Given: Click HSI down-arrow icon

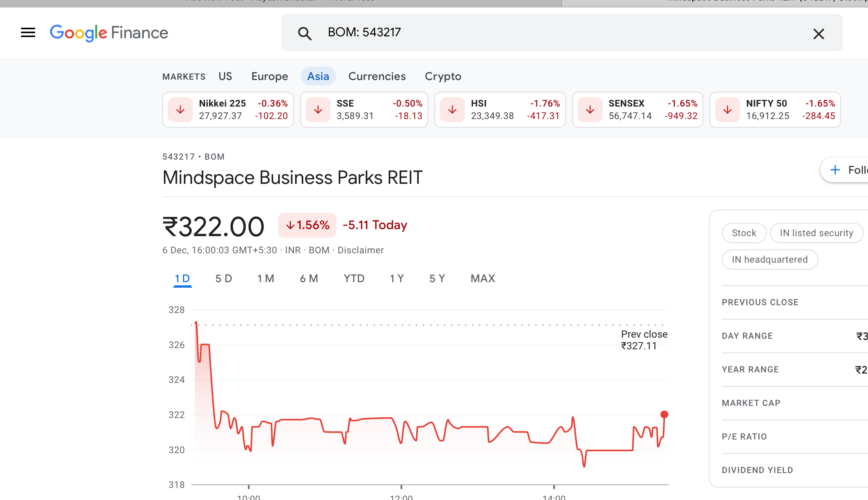Looking at the screenshot, I should (x=452, y=110).
